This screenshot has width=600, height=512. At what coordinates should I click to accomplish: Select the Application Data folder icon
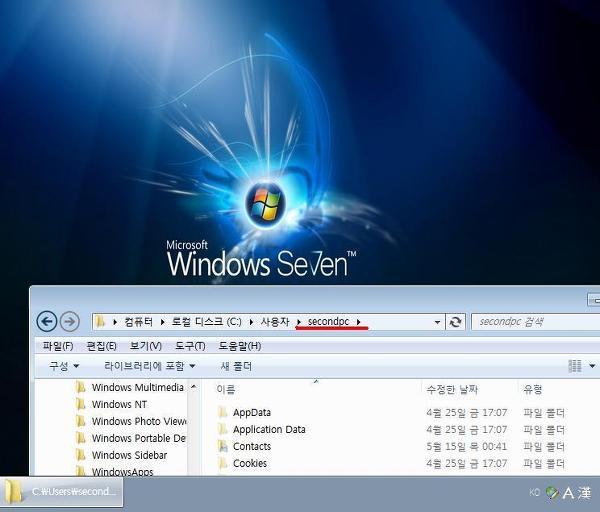(222, 429)
